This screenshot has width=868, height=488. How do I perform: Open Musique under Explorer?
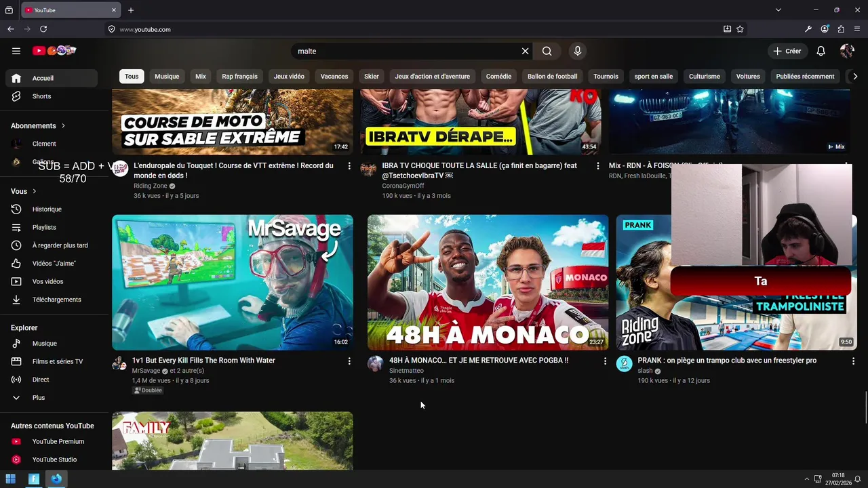point(52,344)
